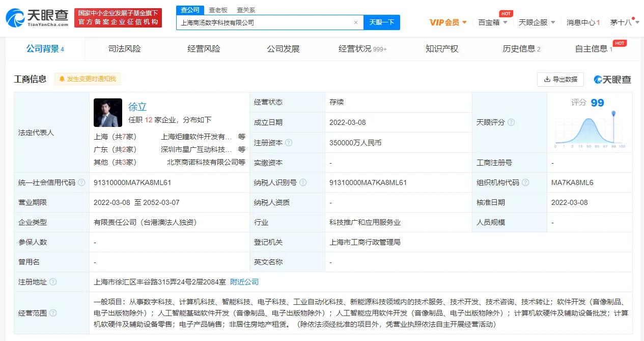The width and height of the screenshot is (644, 341).
Task: Click the bell icon beside 发生变更时通知我
Action: click(62, 78)
